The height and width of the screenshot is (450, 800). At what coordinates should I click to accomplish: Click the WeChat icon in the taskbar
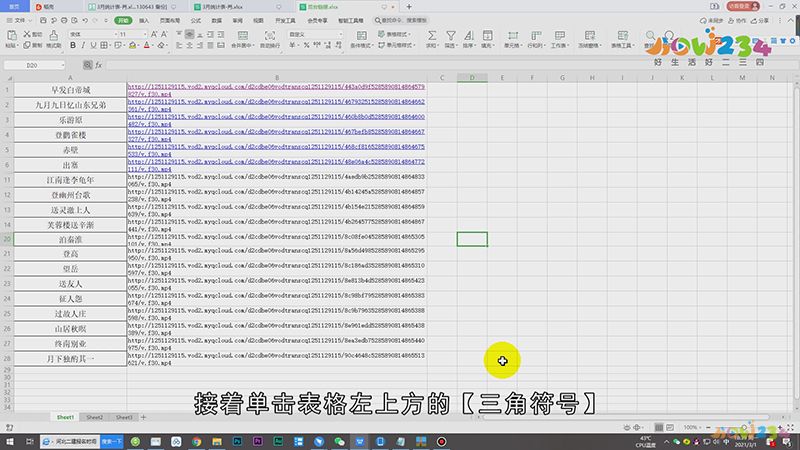339,441
